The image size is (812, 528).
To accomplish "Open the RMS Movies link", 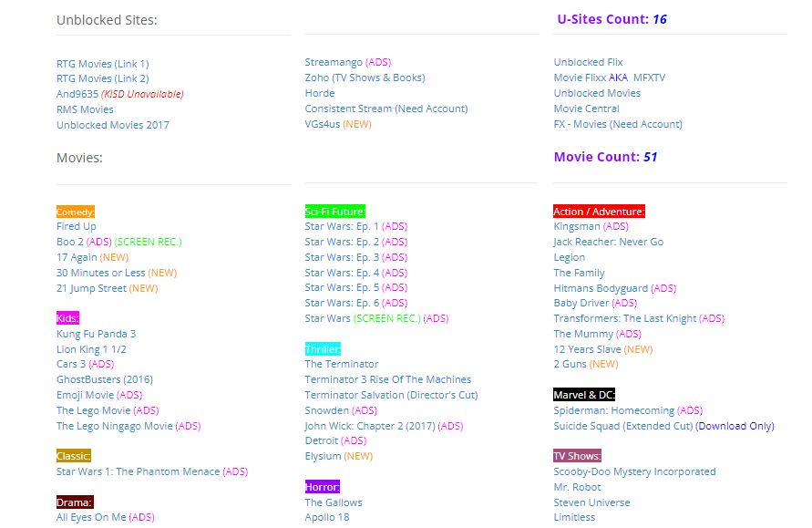I will [x=85, y=109].
